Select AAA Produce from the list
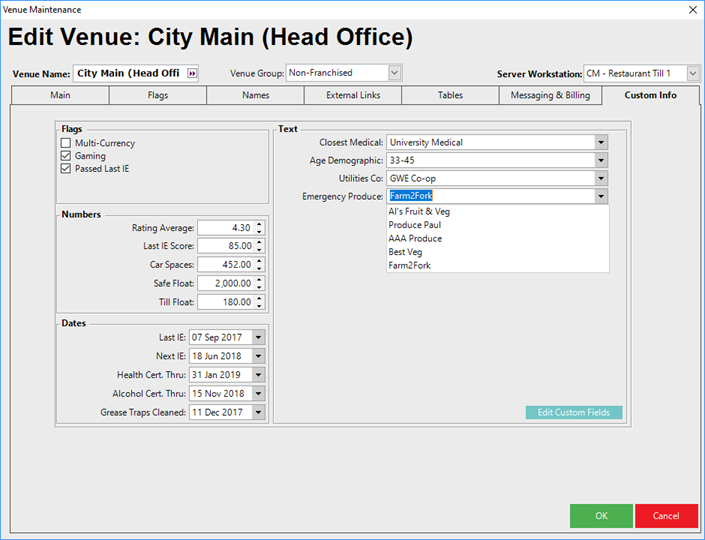The width and height of the screenshot is (705, 540). coord(415,239)
